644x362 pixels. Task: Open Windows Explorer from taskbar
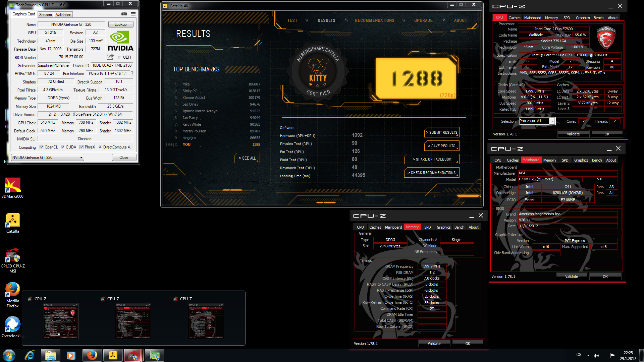(x=50, y=355)
